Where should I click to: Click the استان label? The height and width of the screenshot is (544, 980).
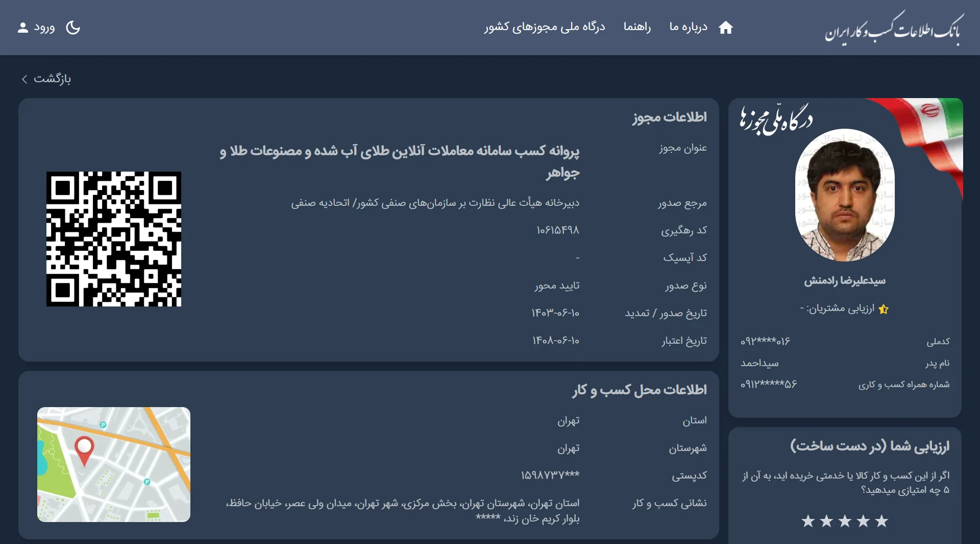(x=695, y=420)
